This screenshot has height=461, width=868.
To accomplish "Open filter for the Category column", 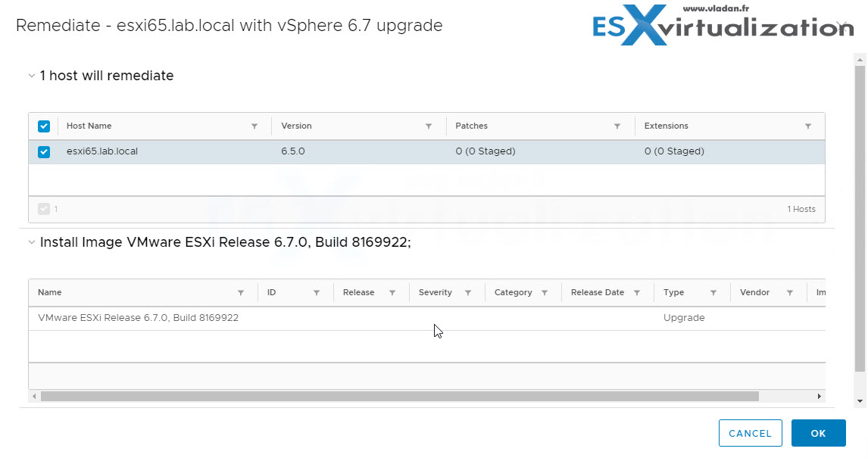I will [544, 293].
